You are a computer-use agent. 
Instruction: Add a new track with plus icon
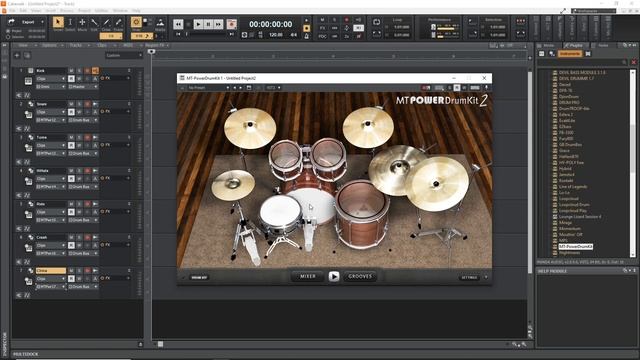17,56
